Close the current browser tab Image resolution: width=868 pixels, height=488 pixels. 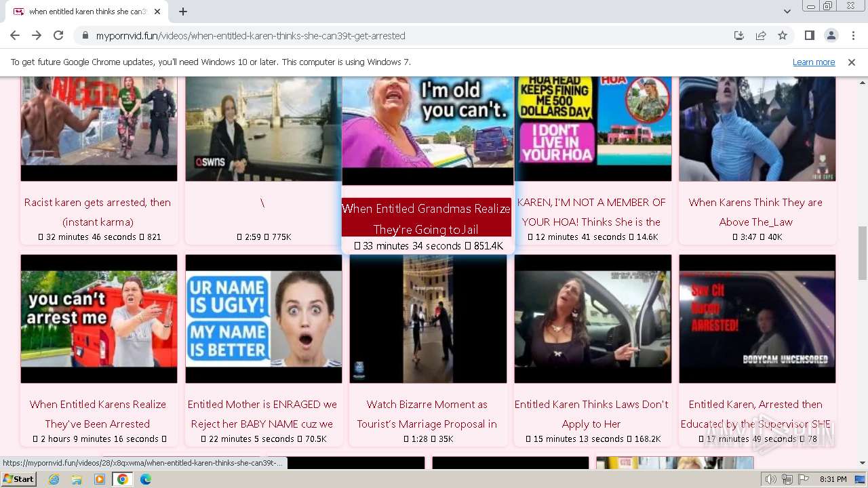point(157,12)
